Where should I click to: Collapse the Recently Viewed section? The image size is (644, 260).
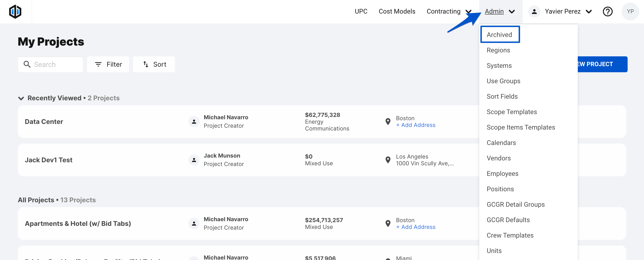(21, 98)
